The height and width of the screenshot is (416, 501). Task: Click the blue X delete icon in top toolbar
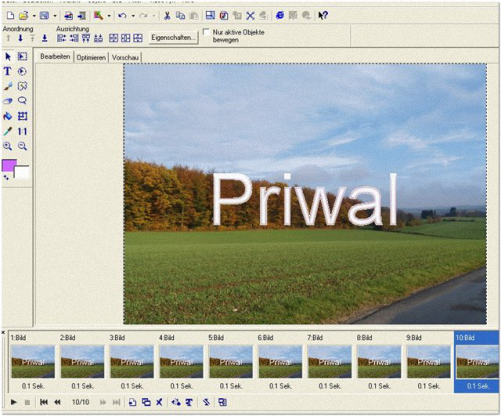point(250,16)
